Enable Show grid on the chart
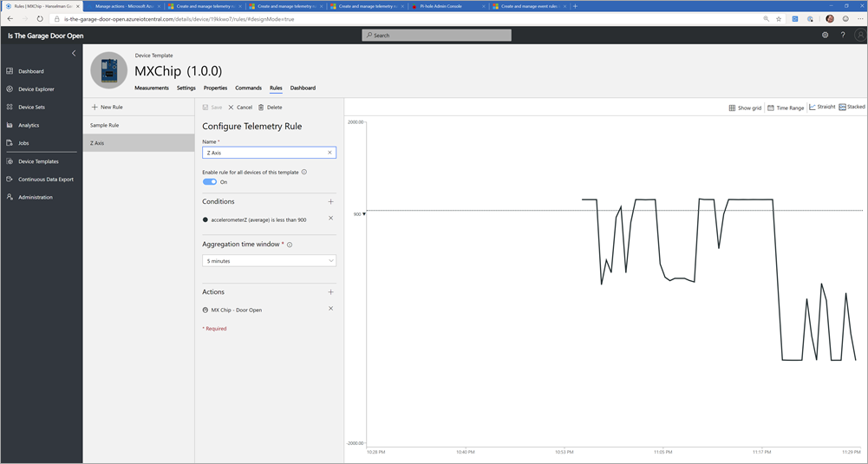Viewport: 868px width, 464px height. tap(745, 108)
